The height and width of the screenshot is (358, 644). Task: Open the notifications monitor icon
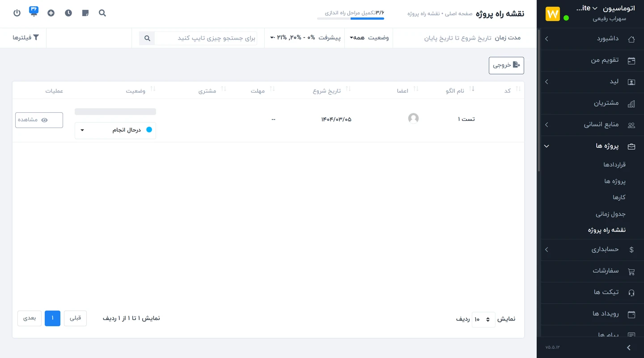[x=34, y=12]
